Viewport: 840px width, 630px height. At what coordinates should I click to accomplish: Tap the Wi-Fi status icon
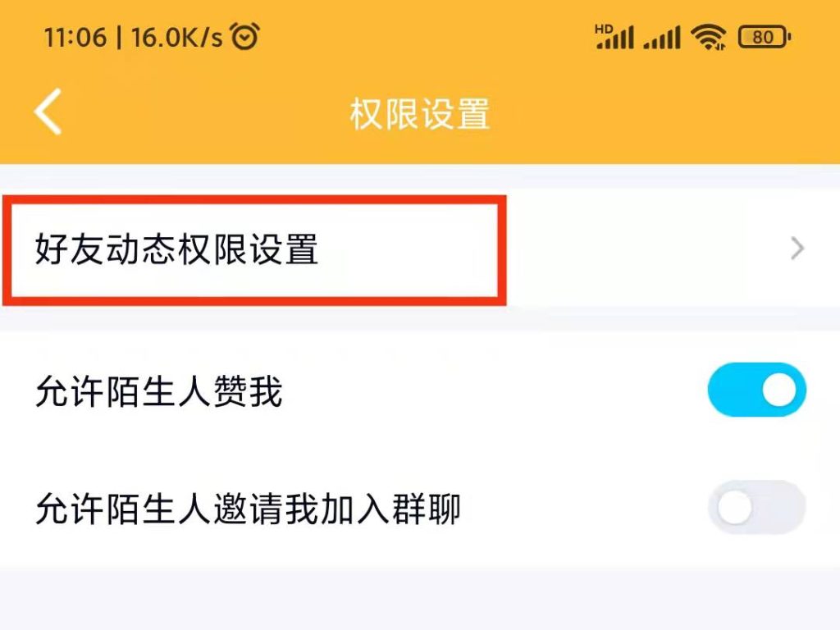pyautogui.click(x=708, y=38)
